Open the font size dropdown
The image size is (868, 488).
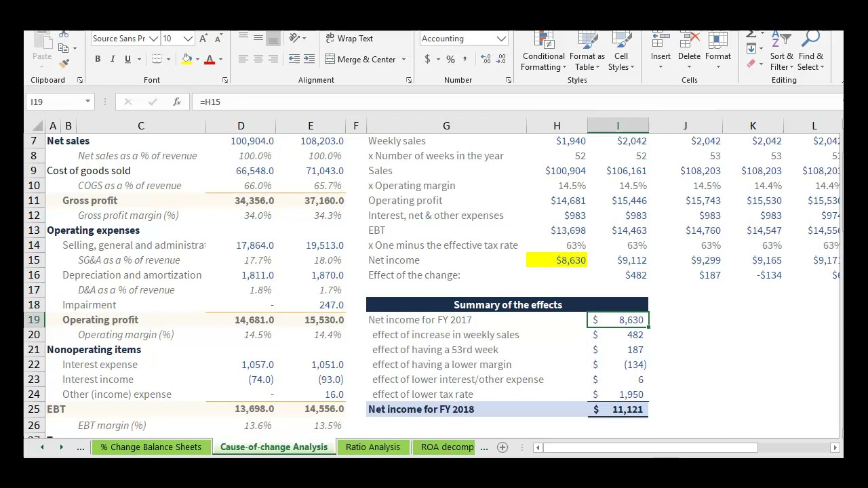click(189, 39)
